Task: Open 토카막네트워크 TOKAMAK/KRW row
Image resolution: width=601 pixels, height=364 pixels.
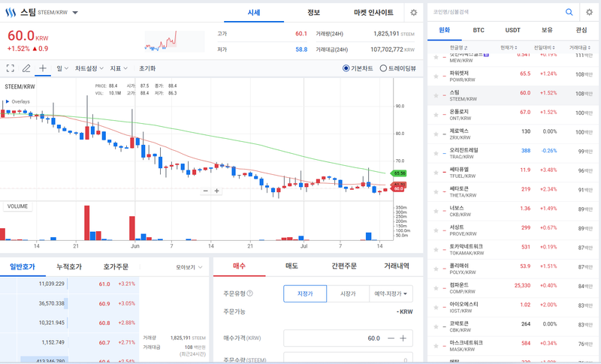Action: [513, 249]
